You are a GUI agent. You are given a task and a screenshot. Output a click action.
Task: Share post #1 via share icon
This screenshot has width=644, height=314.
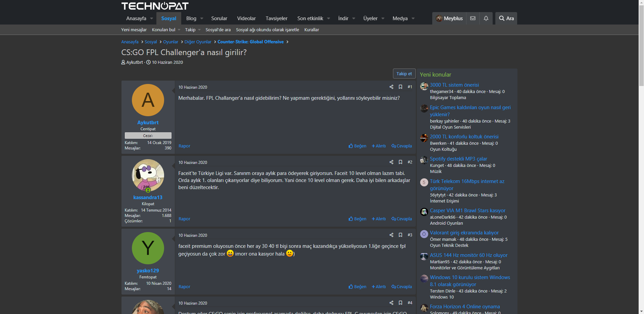[x=391, y=87]
